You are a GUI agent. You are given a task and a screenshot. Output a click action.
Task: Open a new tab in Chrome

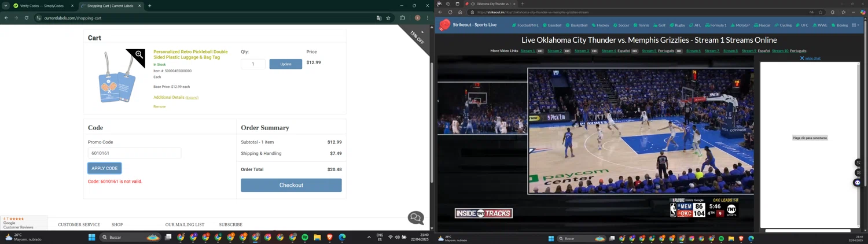pyautogui.click(x=149, y=6)
